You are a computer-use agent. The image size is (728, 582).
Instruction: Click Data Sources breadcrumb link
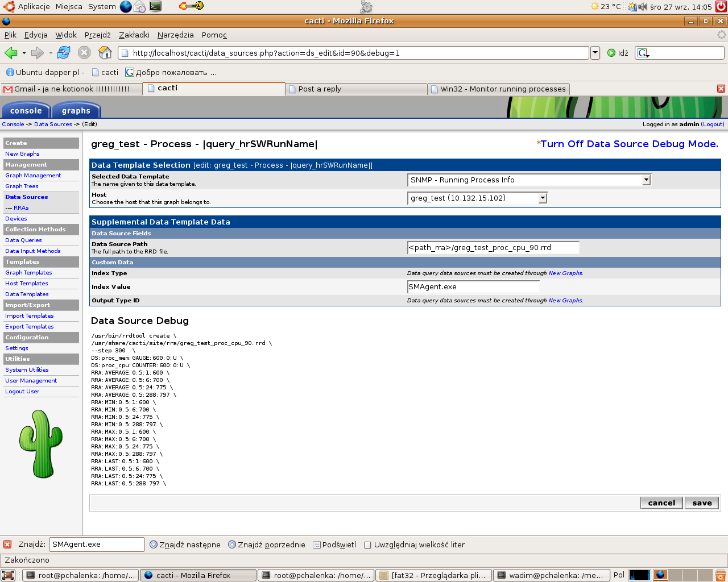point(53,124)
